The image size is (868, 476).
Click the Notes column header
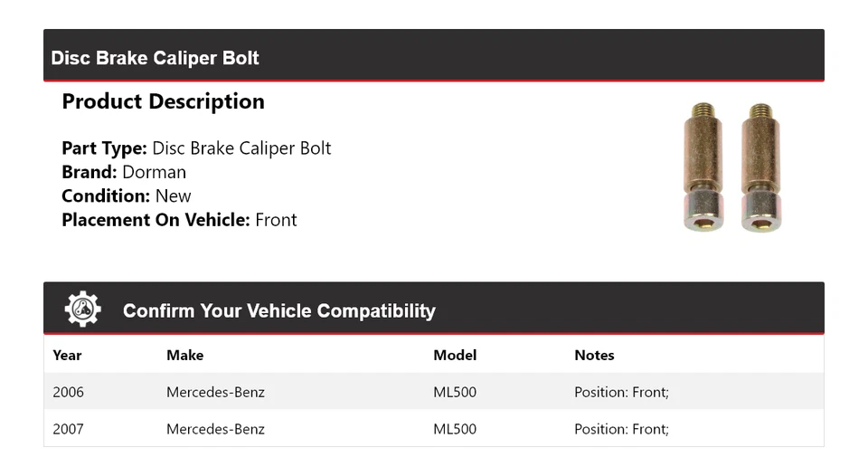594,356
